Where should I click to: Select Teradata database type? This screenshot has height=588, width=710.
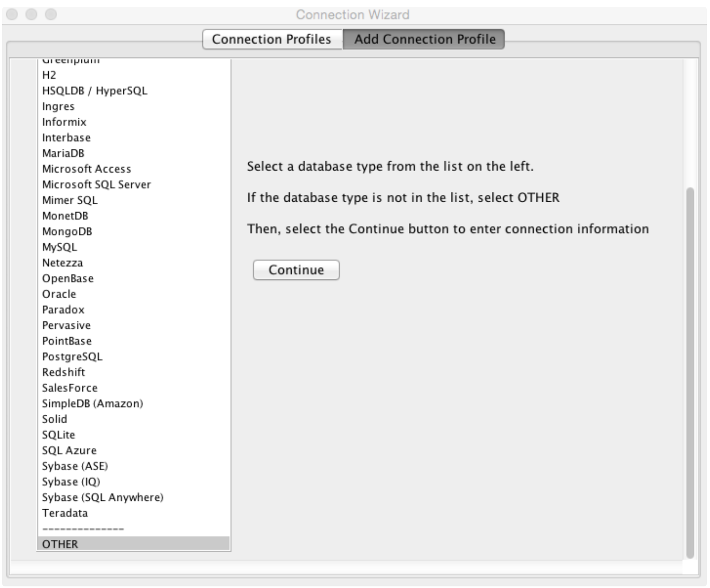65,513
